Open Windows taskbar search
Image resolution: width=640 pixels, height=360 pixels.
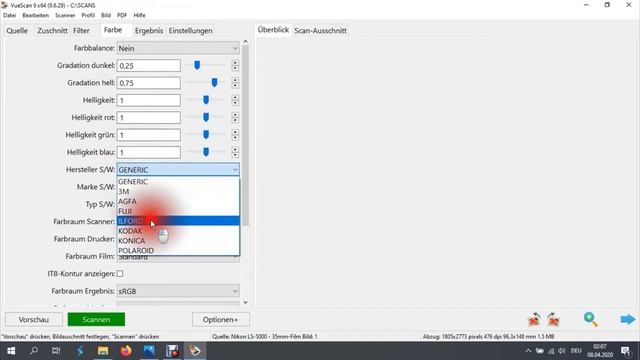34,351
